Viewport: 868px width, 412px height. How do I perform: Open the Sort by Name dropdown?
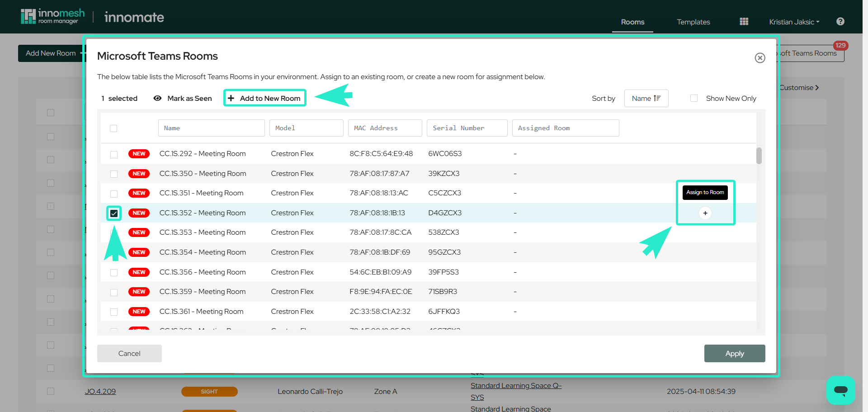(646, 99)
